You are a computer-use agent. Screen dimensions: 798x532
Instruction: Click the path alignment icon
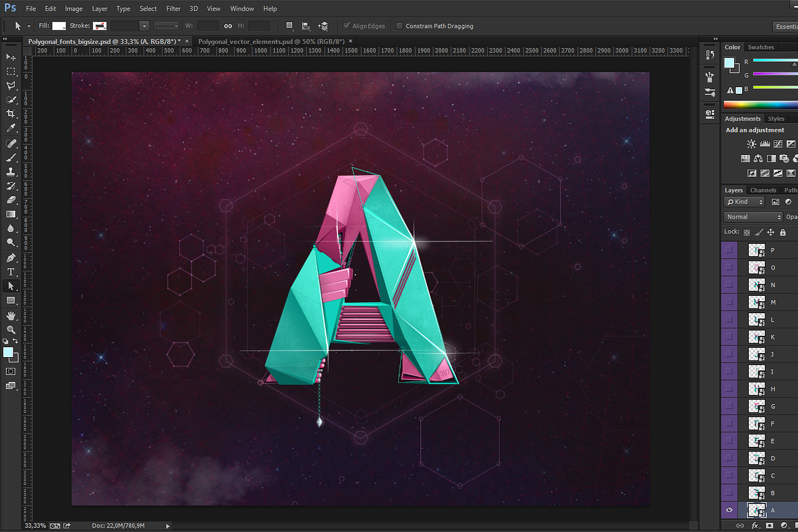click(307, 26)
